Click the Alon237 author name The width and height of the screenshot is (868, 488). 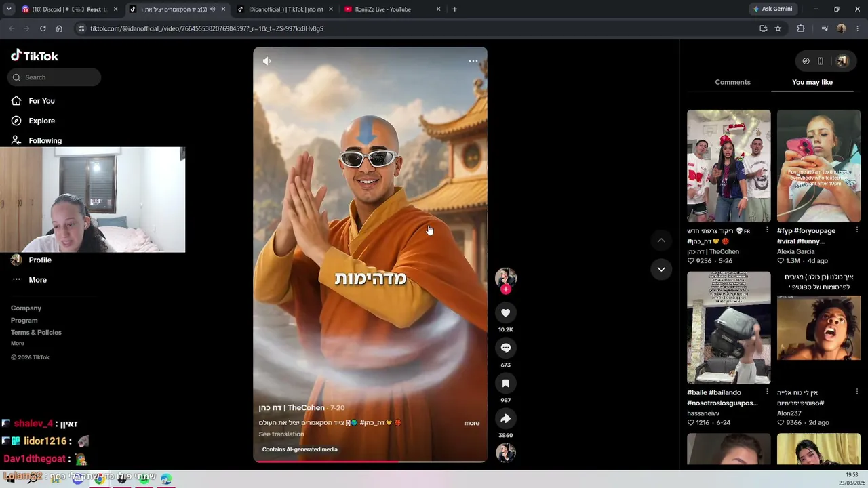[789, 413]
